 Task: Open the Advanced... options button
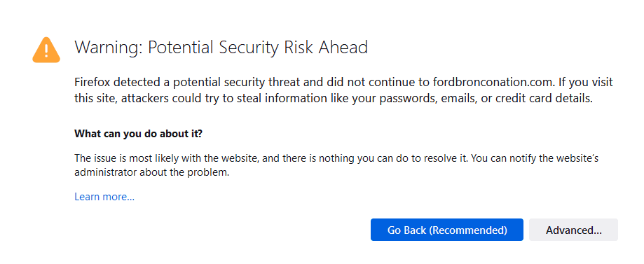tap(573, 230)
